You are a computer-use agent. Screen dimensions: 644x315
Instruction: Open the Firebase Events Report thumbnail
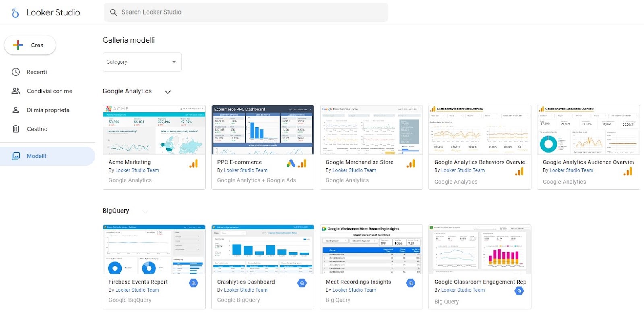pos(154,249)
